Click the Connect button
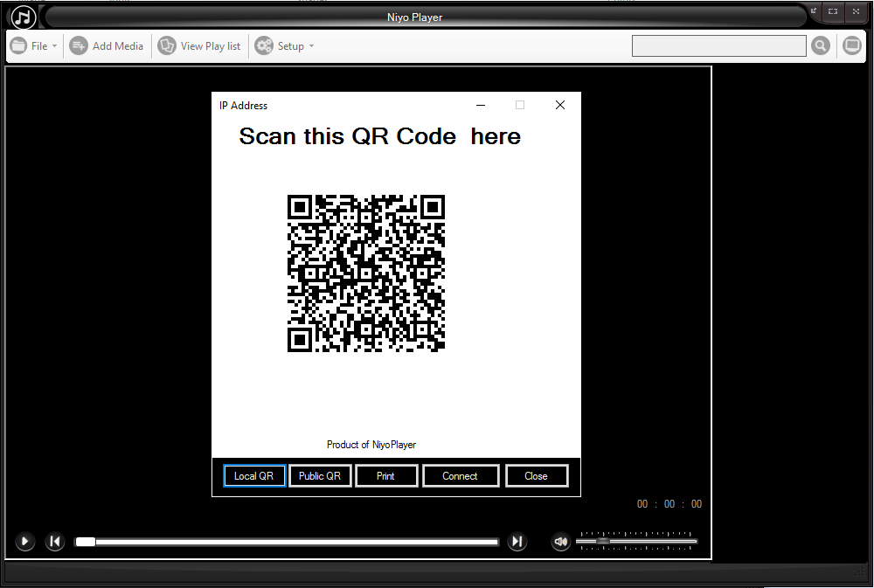874x588 pixels. 461,476
